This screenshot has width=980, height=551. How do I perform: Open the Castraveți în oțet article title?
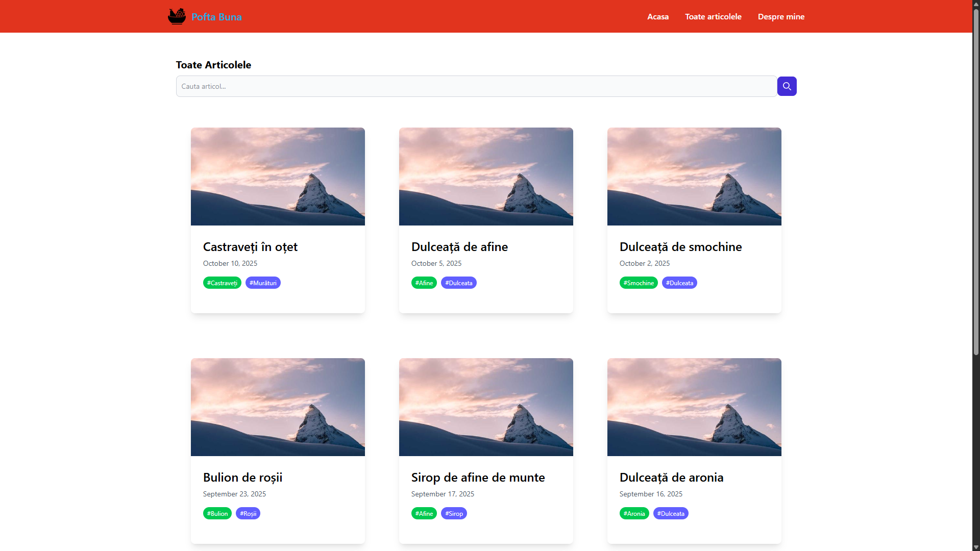coord(250,247)
